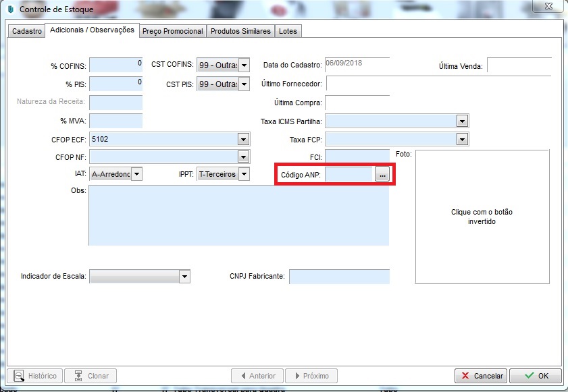The image size is (568, 392).
Task: Open the CST PIS dropdown
Action: pos(244,84)
